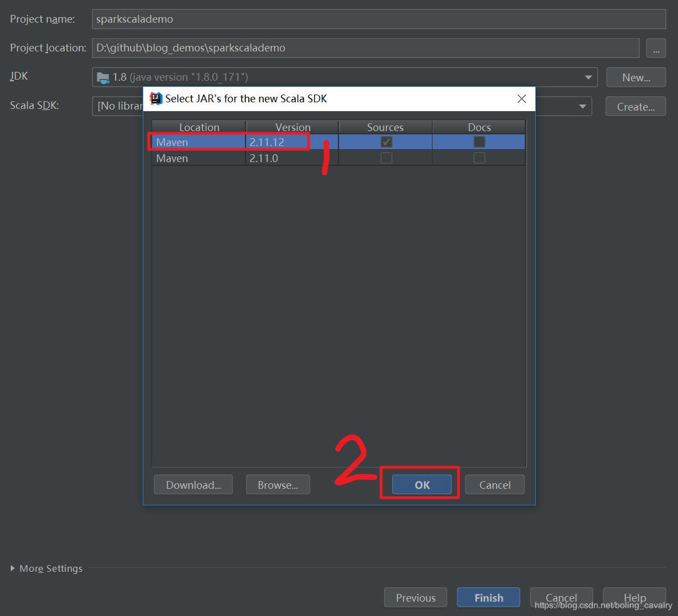
Task: Open the JDK version dropdown
Action: [x=588, y=77]
